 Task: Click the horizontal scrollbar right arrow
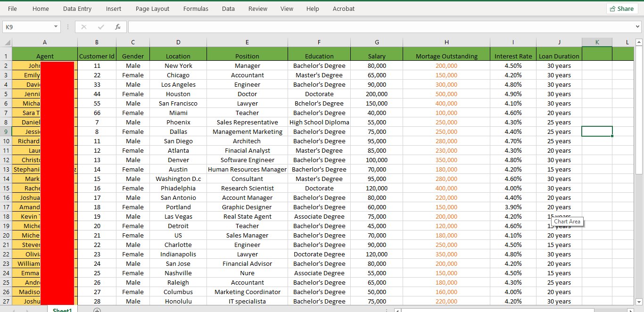630,310
